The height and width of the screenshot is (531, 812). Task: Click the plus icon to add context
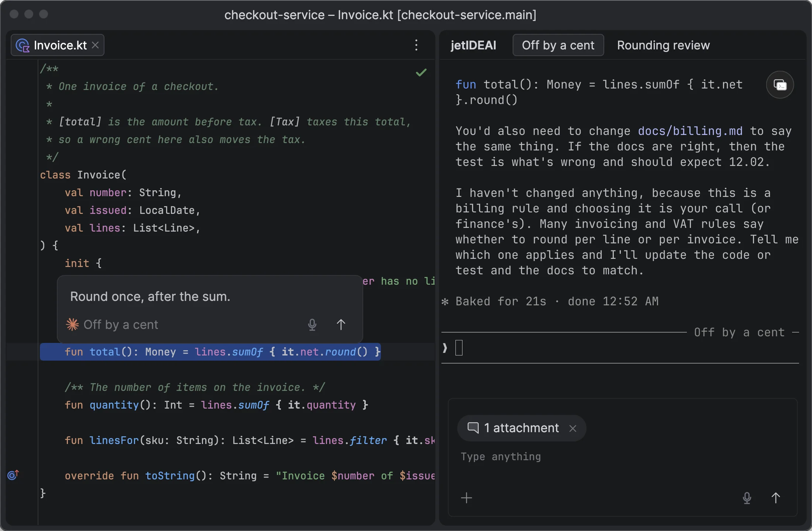click(x=467, y=498)
